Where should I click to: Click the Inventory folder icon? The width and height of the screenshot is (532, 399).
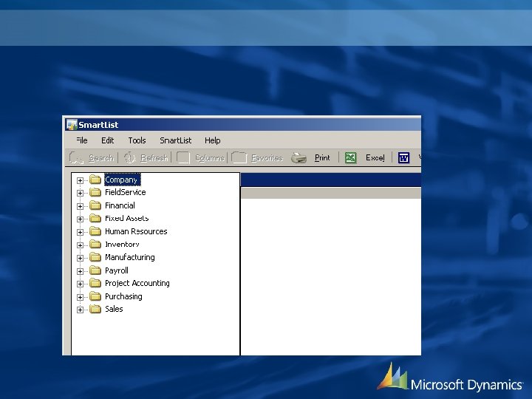pos(95,245)
